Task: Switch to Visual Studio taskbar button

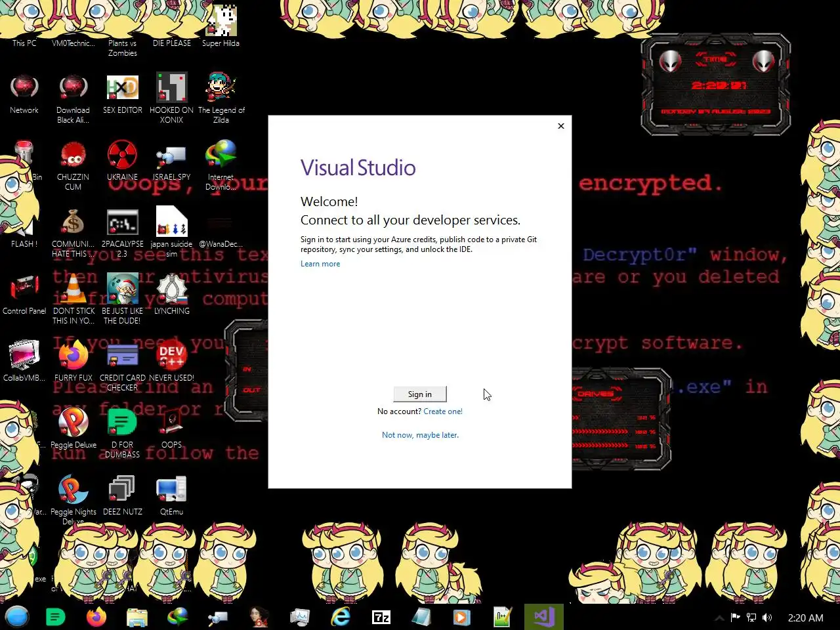Action: coord(544,617)
